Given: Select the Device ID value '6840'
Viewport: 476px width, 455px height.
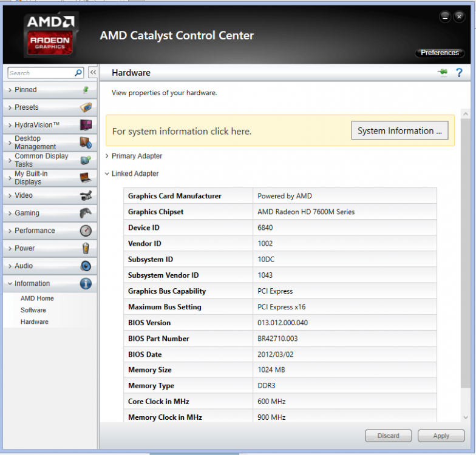Looking at the screenshot, I should [265, 227].
